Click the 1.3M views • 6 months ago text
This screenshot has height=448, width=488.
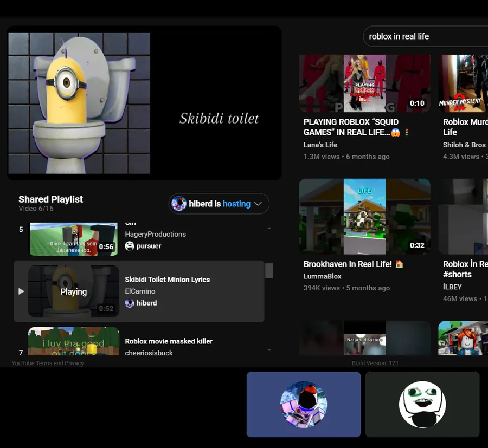point(346,157)
